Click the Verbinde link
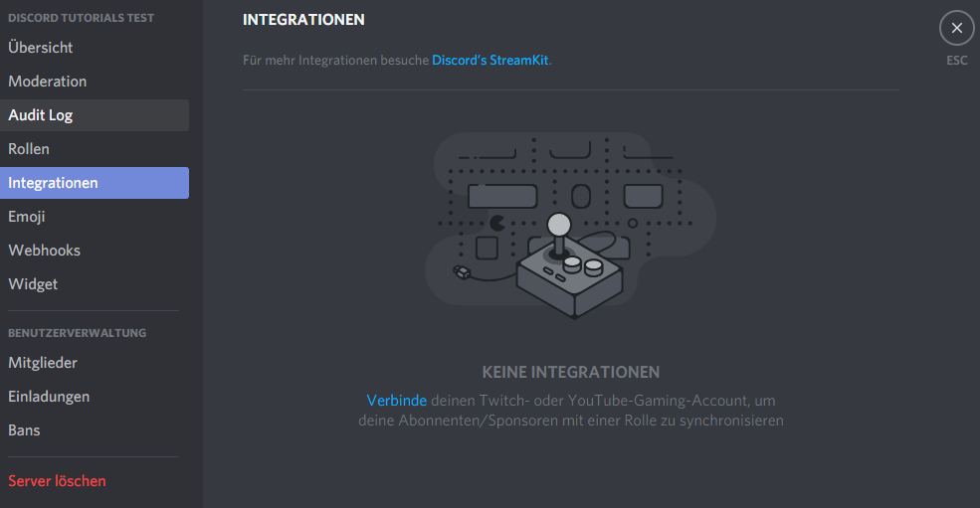This screenshot has width=980, height=508. coord(396,400)
